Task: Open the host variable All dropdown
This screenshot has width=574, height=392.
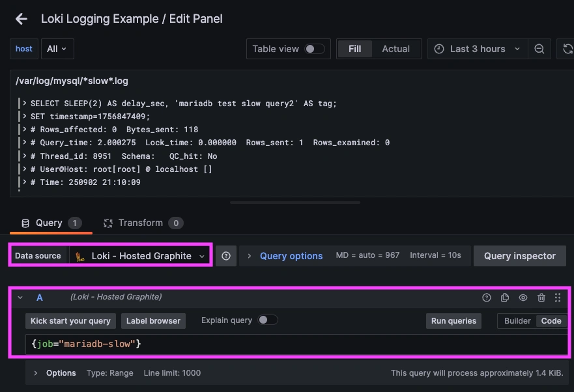Action: pyautogui.click(x=57, y=49)
